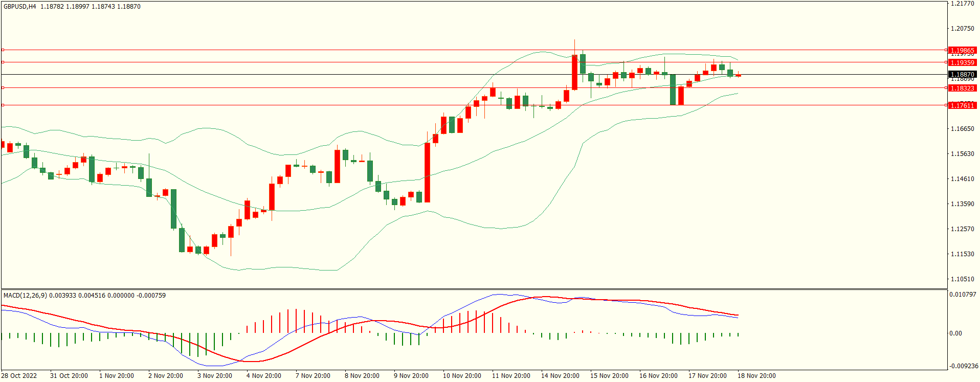Click the 18 Nov 20:00 date label
Viewport: 980px width, 382px height.
pyautogui.click(x=756, y=376)
